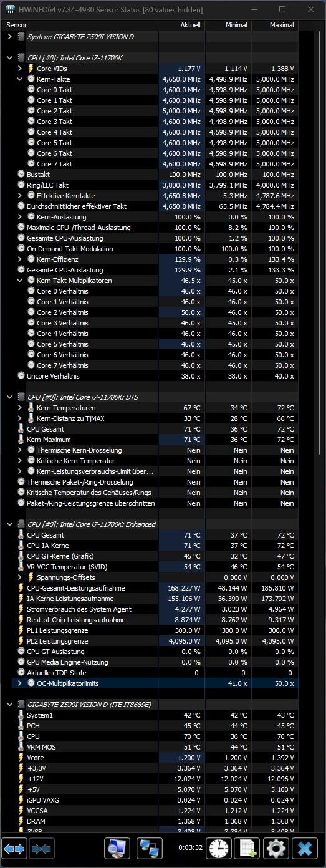This screenshot has width=326, height=868.
Task: Expand Effektive Kerntakte row
Action: click(x=20, y=196)
